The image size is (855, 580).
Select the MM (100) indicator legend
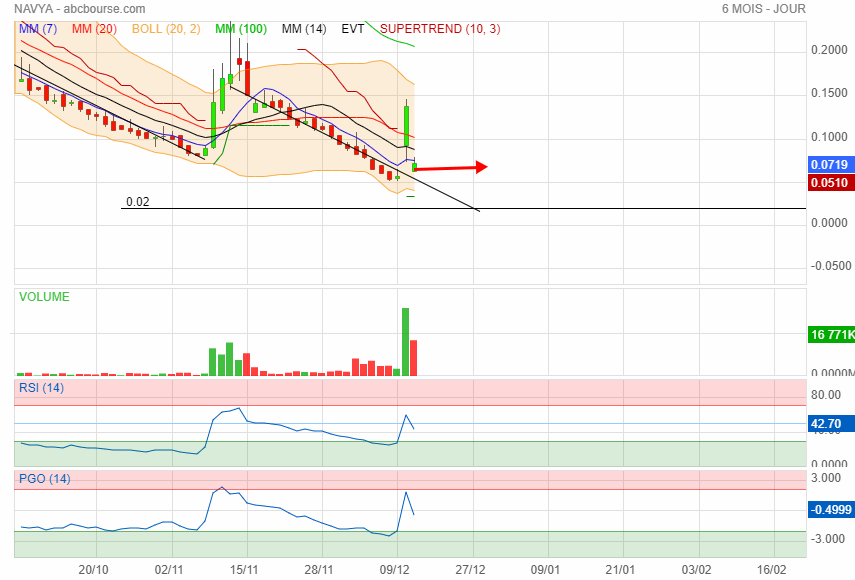click(x=241, y=29)
